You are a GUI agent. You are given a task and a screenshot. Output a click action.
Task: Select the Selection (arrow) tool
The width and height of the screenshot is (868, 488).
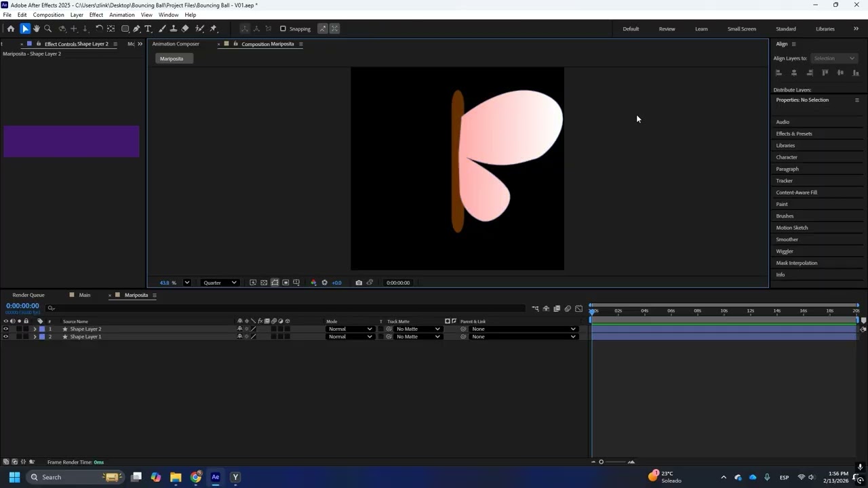click(25, 28)
